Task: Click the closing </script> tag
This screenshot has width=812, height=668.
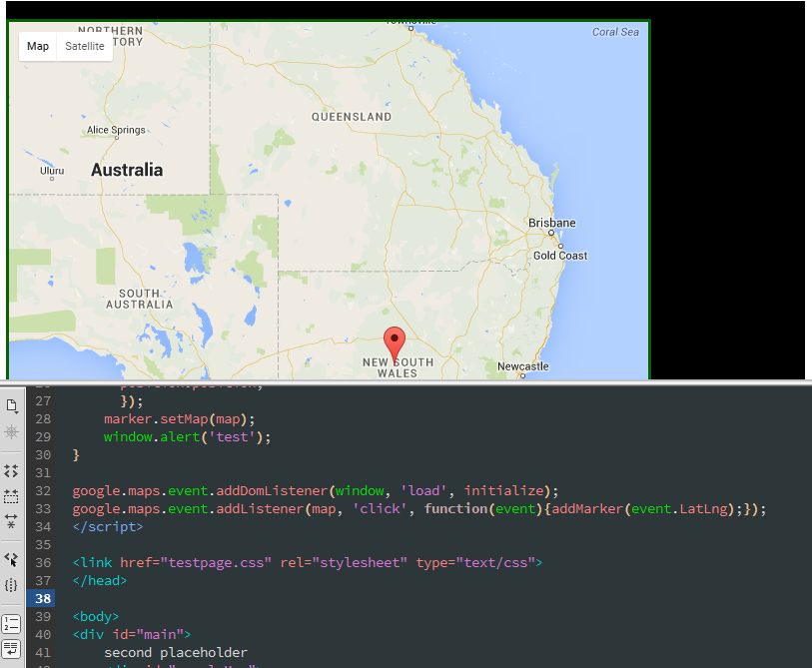Action: [x=107, y=527]
